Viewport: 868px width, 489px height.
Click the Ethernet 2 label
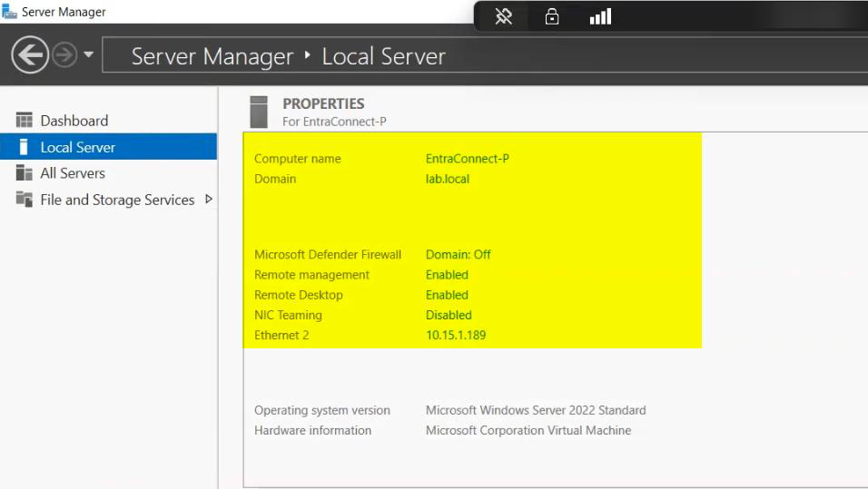[x=281, y=335]
